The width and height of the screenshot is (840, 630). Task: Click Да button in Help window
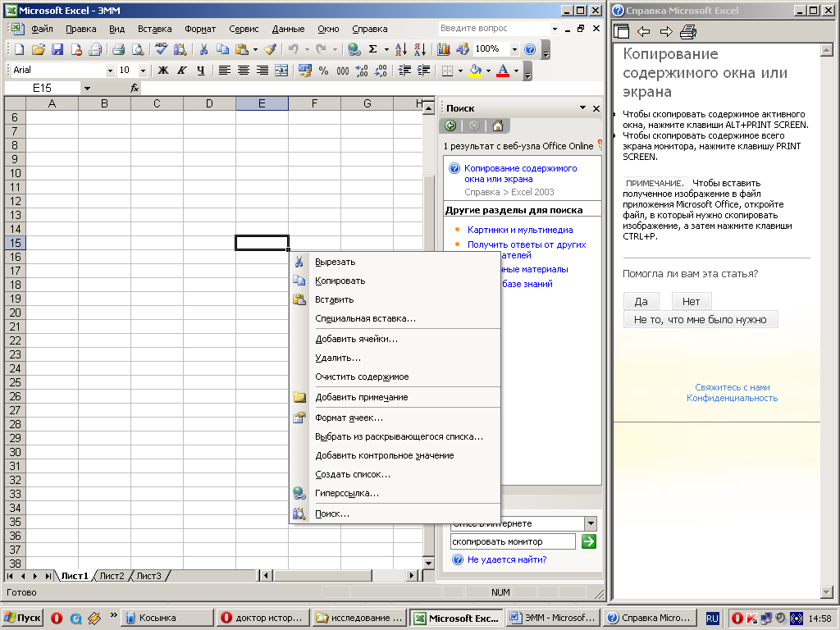click(641, 302)
